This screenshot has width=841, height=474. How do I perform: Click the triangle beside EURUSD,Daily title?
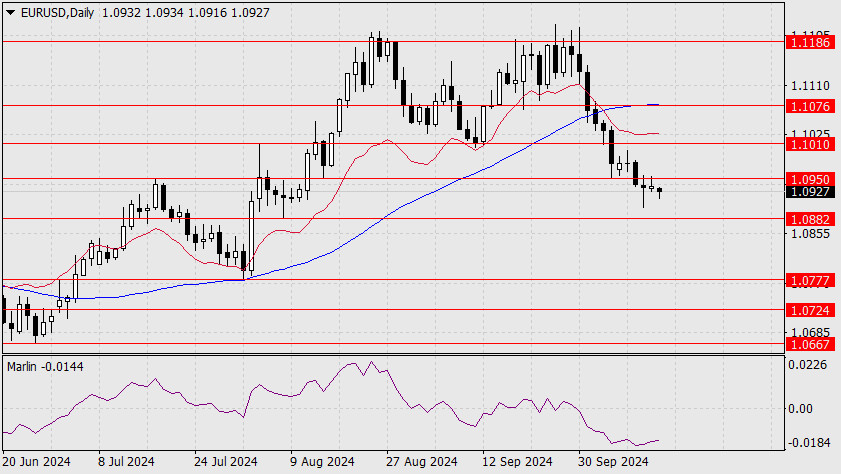click(x=10, y=12)
